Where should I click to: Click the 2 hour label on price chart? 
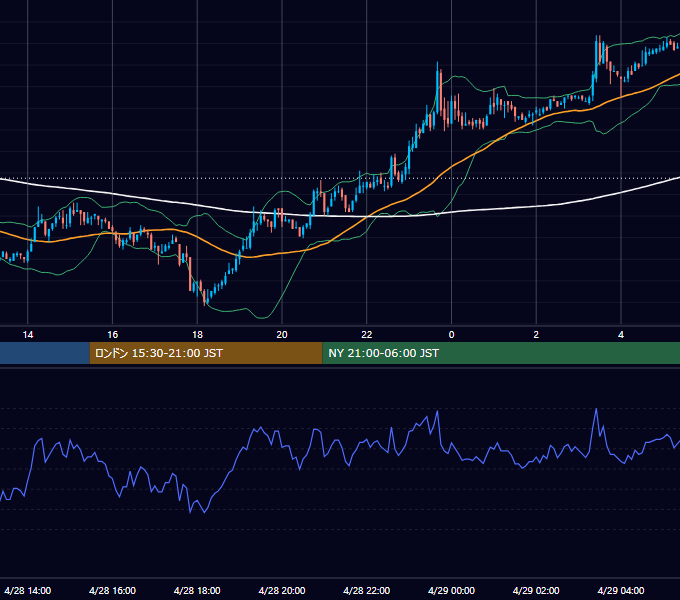click(536, 335)
